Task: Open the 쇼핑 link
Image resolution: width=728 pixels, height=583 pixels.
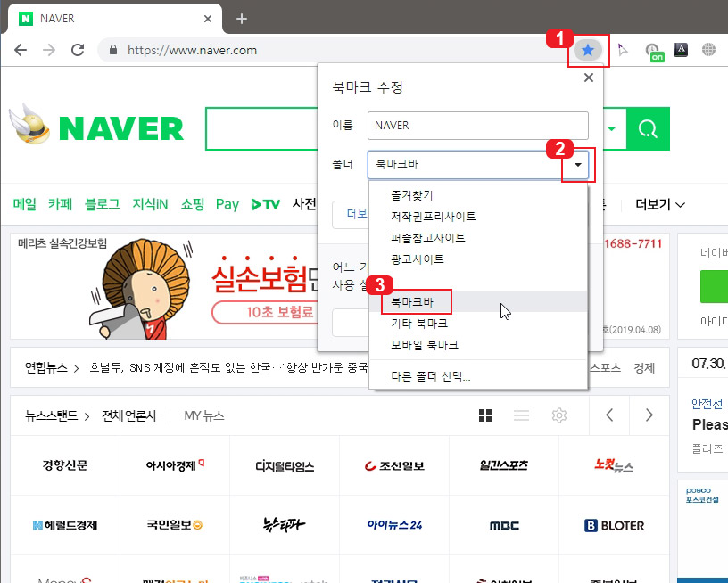Action: coord(192,204)
